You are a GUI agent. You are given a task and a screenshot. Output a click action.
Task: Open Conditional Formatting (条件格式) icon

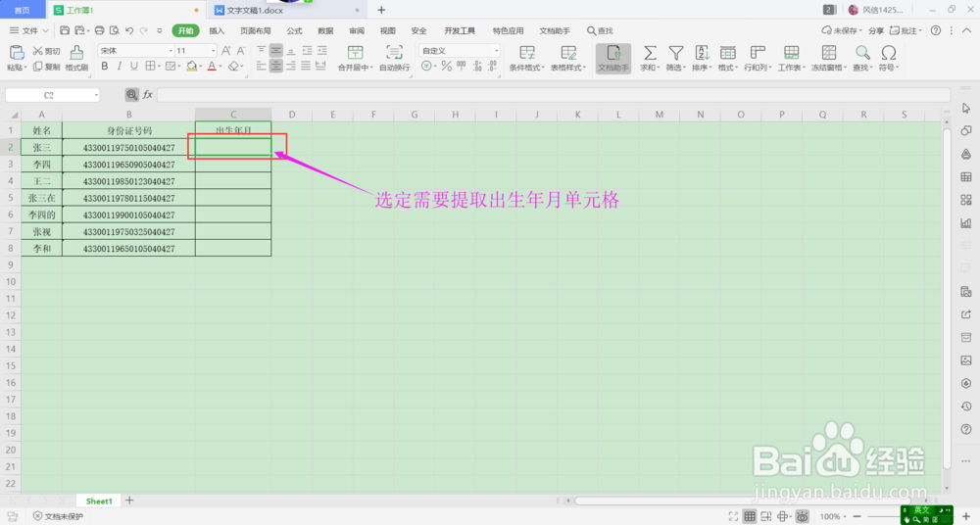pos(527,53)
